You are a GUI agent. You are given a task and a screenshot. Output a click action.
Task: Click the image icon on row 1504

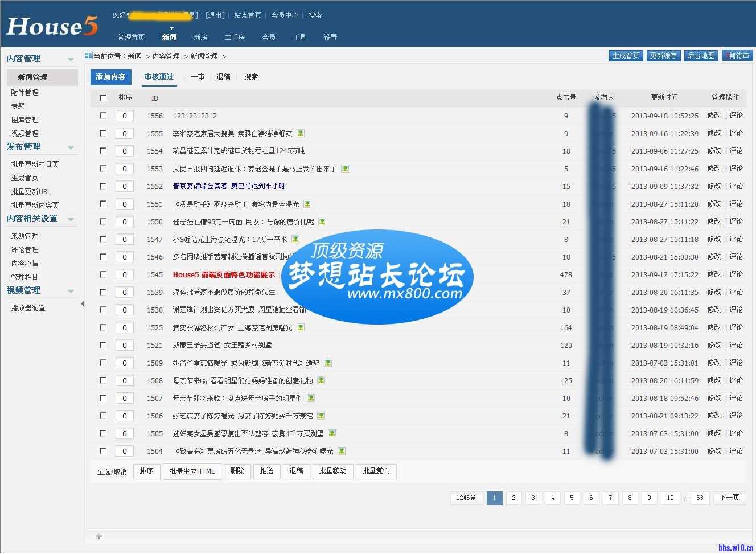coord(342,451)
